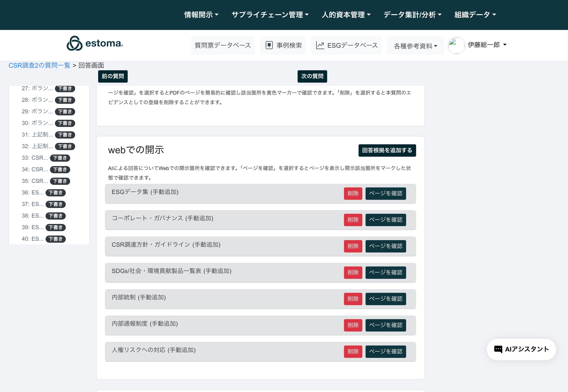Open 事例検索 with notebook icon
Image resolution: width=568 pixels, height=392 pixels.
283,46
